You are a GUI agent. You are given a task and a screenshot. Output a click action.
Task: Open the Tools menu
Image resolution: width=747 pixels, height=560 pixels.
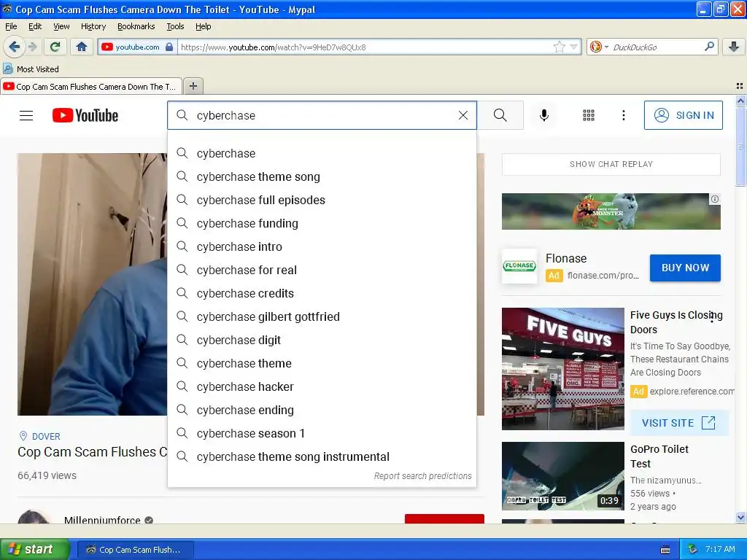175,26
